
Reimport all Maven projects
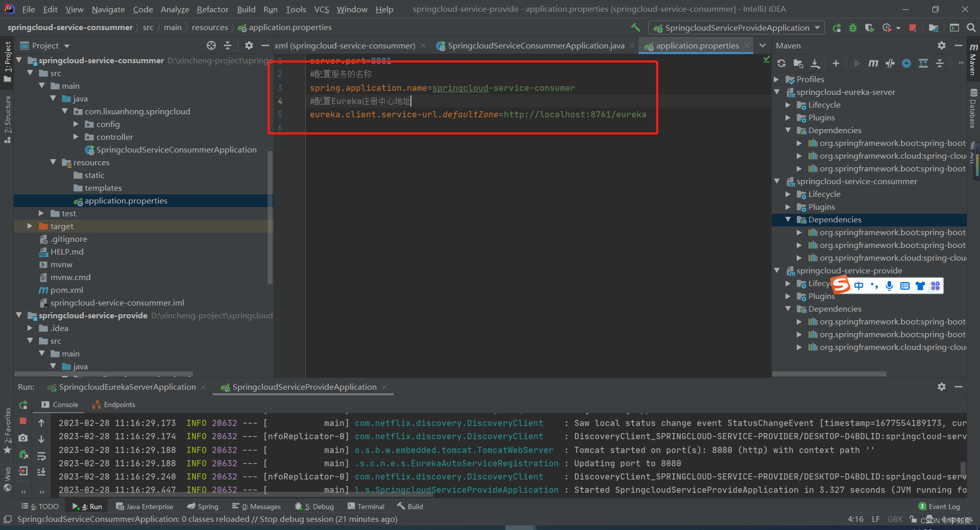pyautogui.click(x=781, y=63)
